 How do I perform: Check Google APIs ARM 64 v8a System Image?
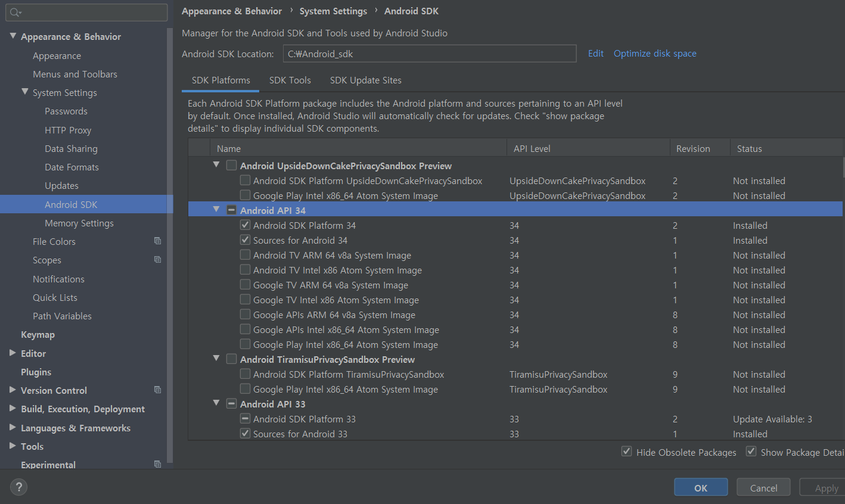[245, 314]
